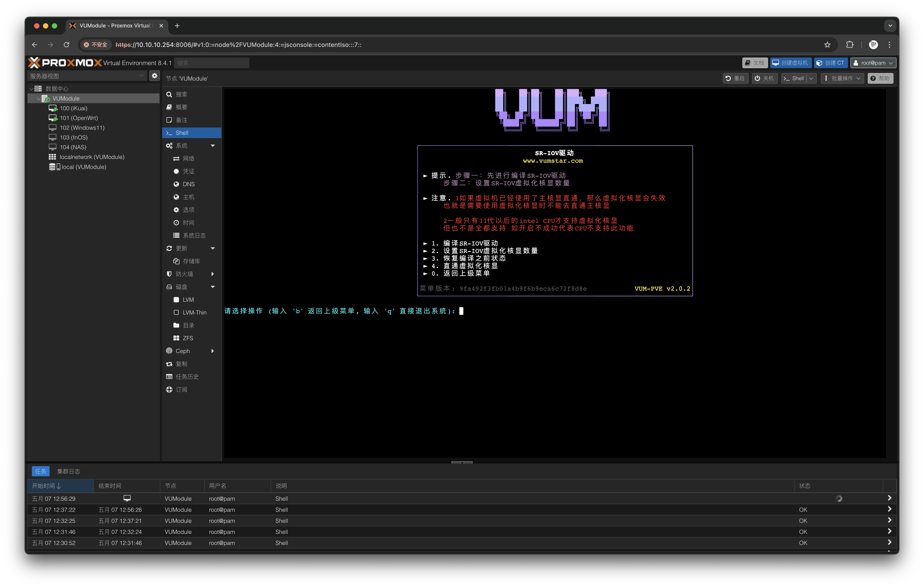This screenshot has width=924, height=587.
Task: Click the 凭证 (Certificates) icon
Action: [x=188, y=171]
